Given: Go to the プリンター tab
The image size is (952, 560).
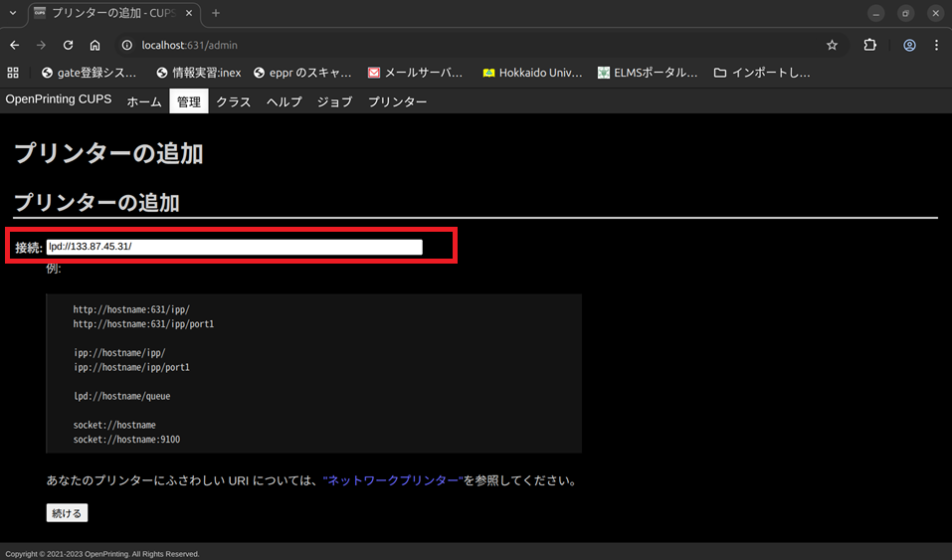Looking at the screenshot, I should (397, 101).
